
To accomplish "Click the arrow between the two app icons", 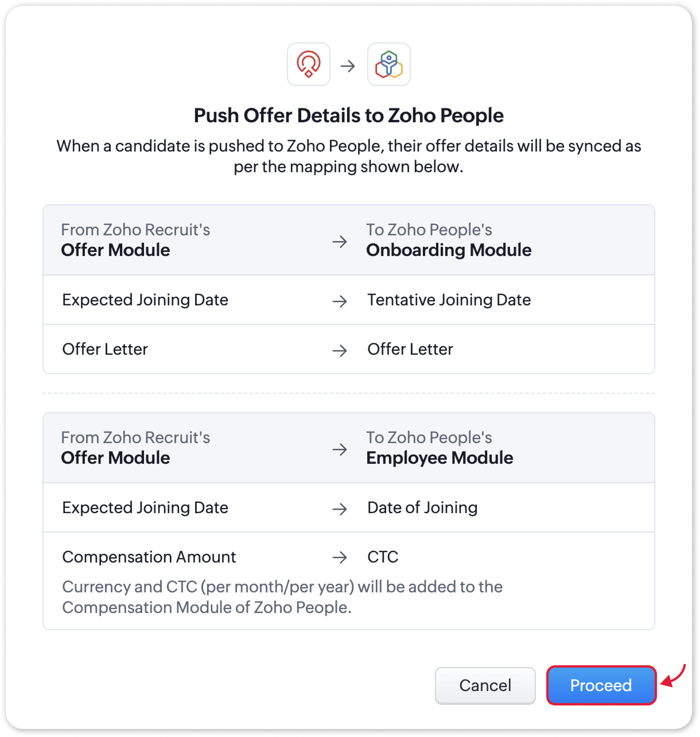I will tap(348, 67).
